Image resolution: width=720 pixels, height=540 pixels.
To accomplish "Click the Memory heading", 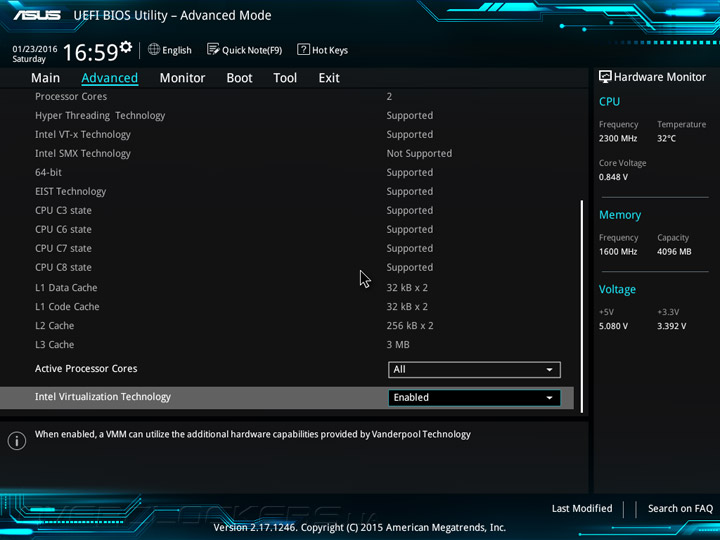I will point(620,215).
